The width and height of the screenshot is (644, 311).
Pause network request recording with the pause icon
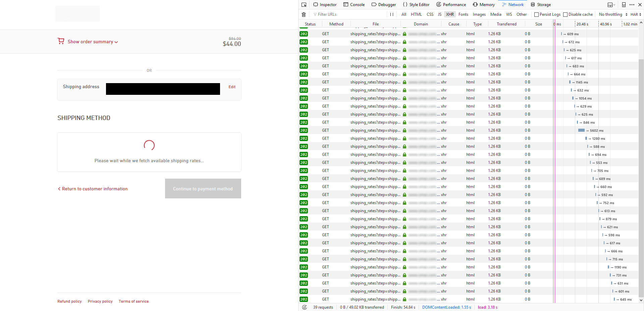click(391, 14)
